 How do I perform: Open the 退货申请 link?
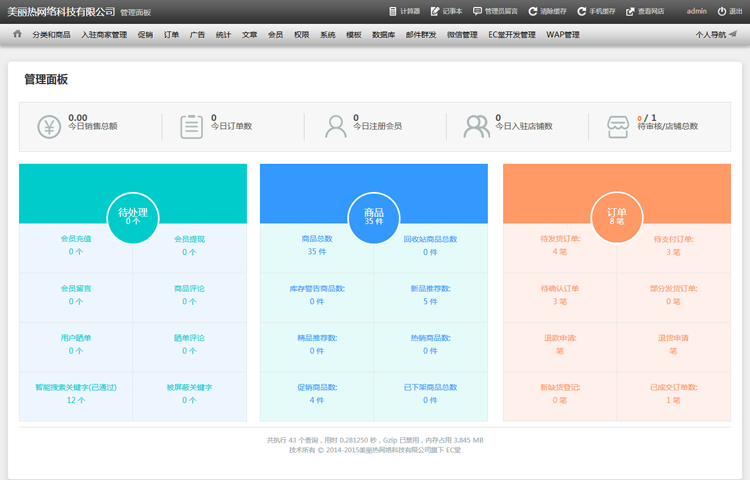click(673, 338)
